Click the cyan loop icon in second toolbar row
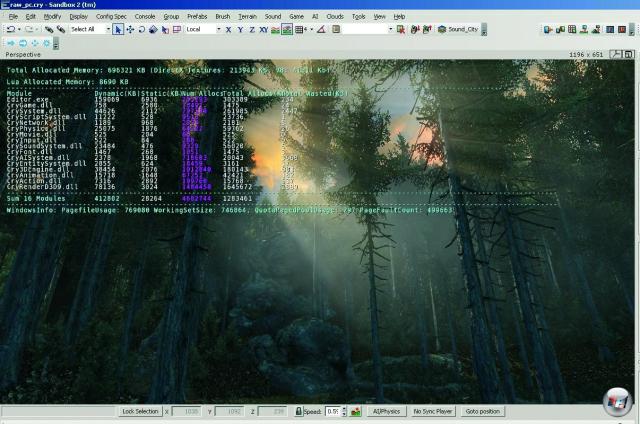 click(x=23, y=43)
